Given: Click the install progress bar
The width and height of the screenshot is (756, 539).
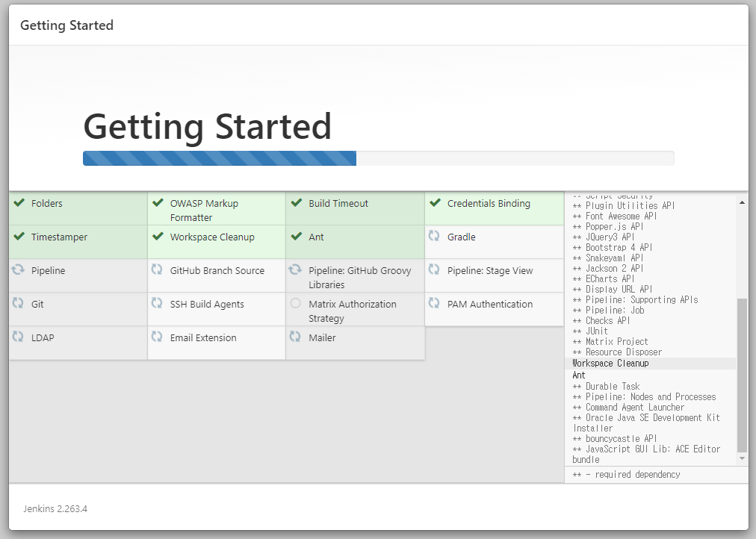Looking at the screenshot, I should click(x=379, y=158).
